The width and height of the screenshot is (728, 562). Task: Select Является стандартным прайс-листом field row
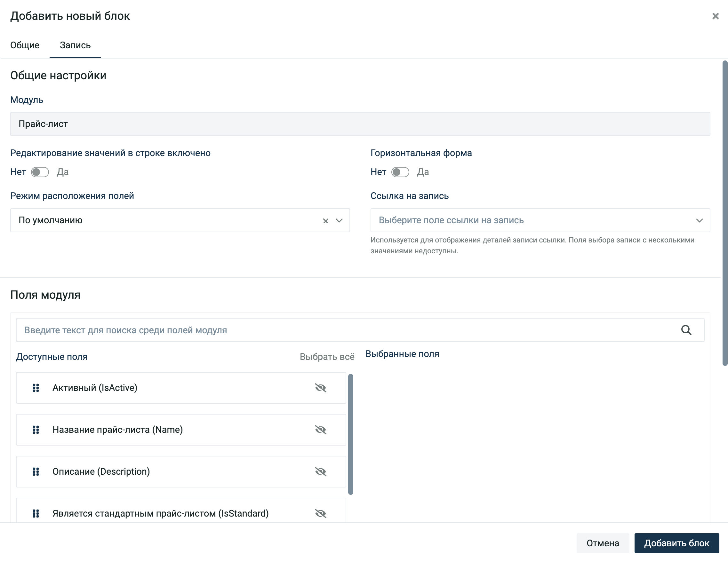pos(181,511)
